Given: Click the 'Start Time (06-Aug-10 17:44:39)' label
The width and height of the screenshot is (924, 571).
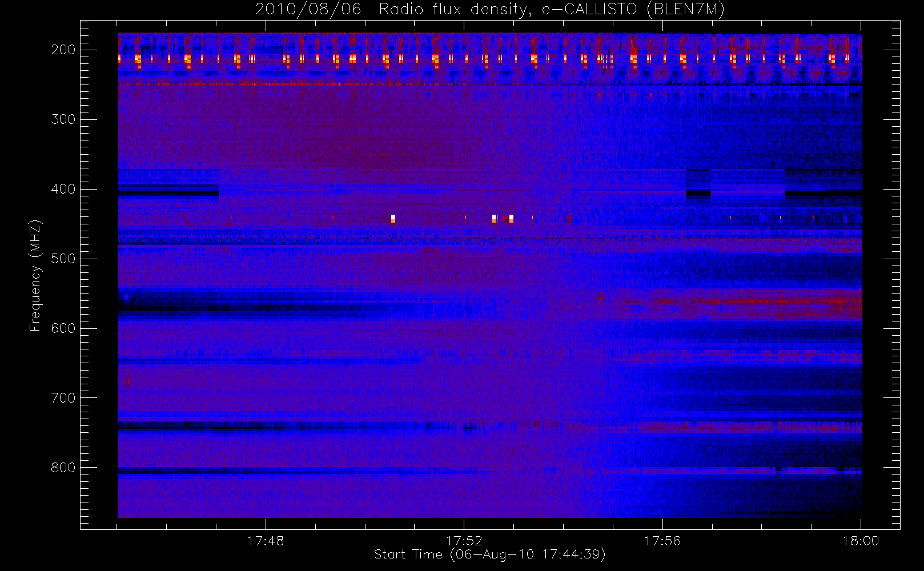Looking at the screenshot, I should click(489, 554).
